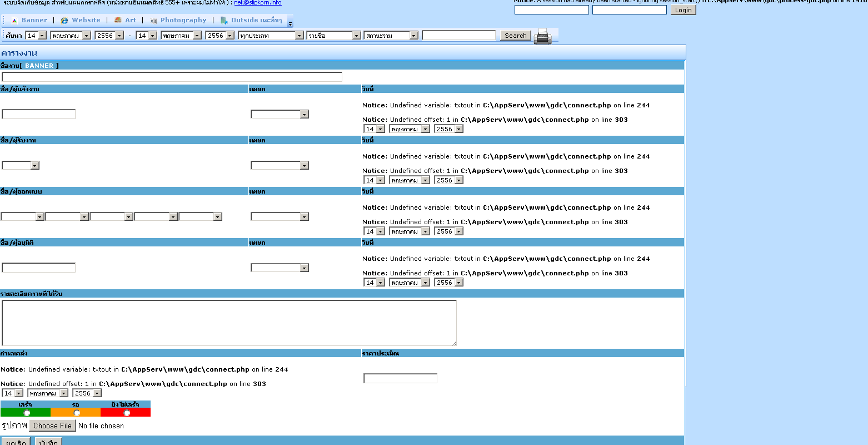Click the Art palette icon
The image size is (868, 445).
tap(118, 21)
